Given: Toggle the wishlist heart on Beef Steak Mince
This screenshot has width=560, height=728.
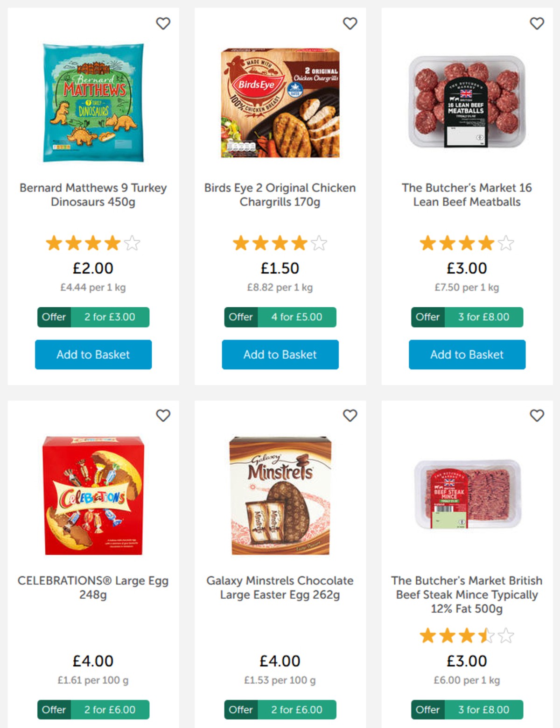Looking at the screenshot, I should (x=536, y=415).
